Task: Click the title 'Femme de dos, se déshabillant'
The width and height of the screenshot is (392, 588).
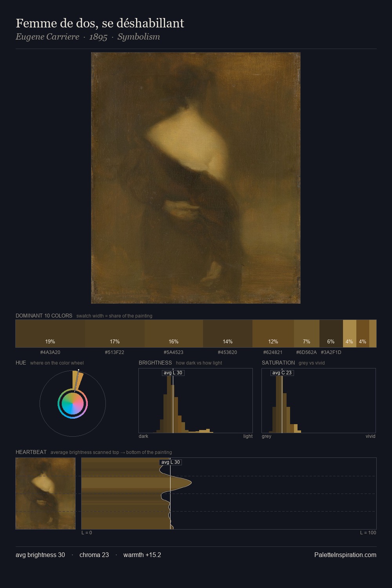Action: (100, 24)
